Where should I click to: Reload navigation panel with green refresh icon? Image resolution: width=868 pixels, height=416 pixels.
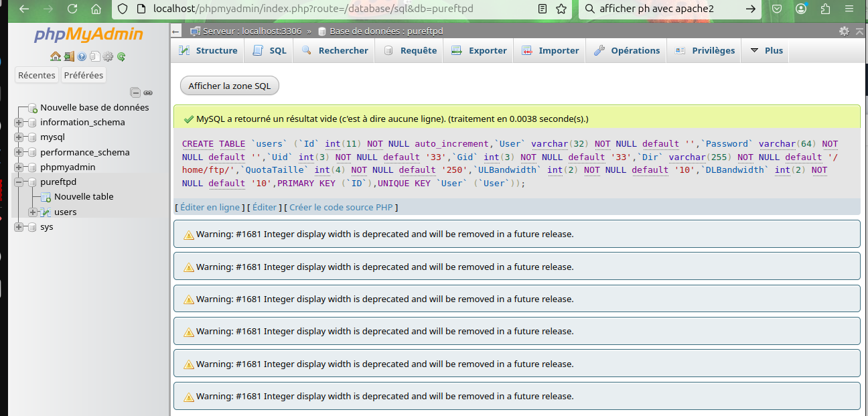point(121,57)
